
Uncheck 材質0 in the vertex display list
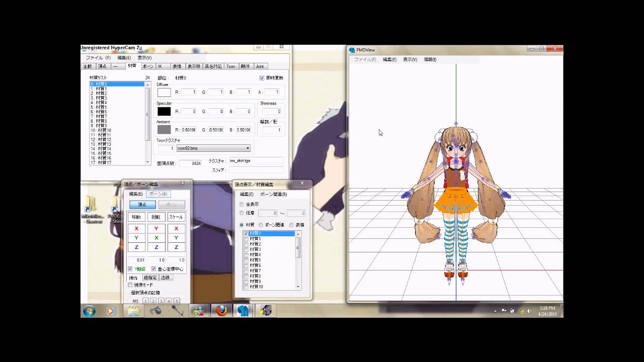pyautogui.click(x=246, y=234)
